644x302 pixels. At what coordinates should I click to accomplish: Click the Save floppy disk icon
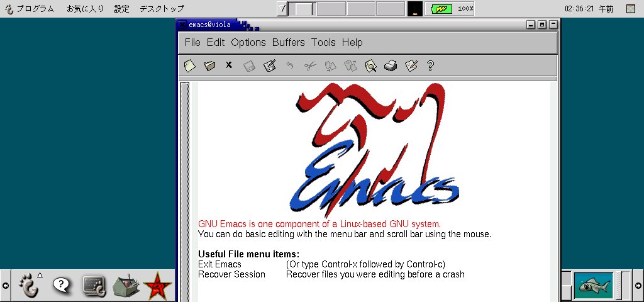[x=249, y=65]
